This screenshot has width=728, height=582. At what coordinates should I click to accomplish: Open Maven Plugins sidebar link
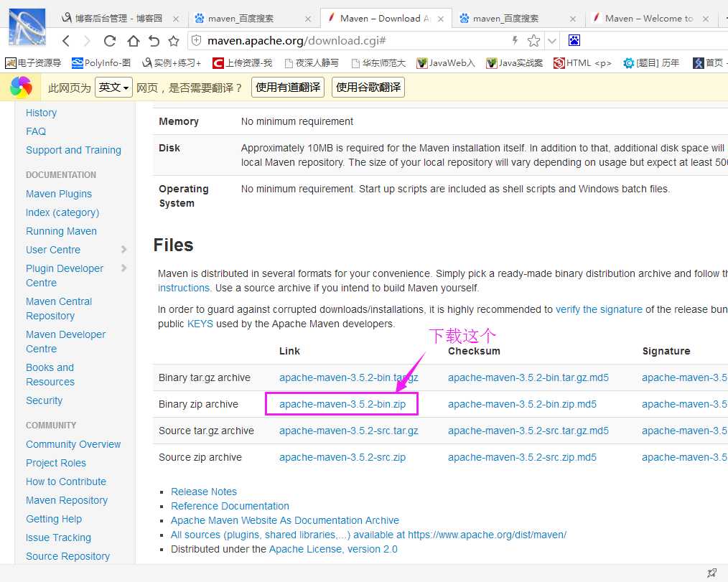(x=59, y=194)
